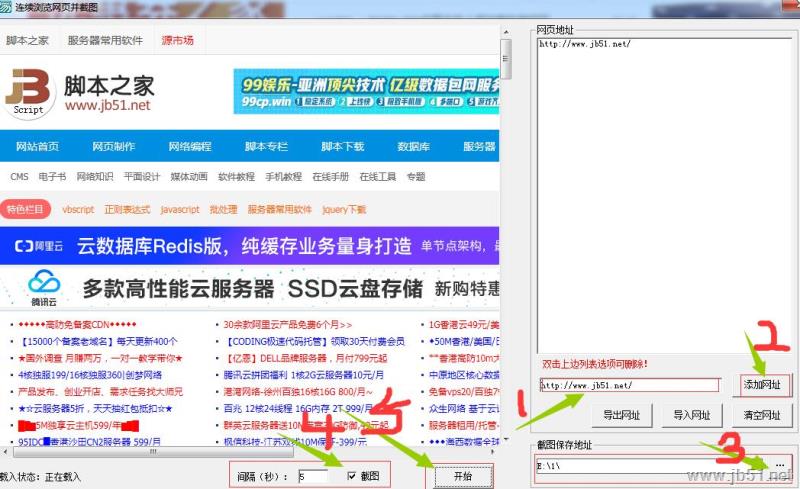
Task: Open link 腾讯云拼团福利 1核2G云服务器10元/月
Action: tap(304, 375)
